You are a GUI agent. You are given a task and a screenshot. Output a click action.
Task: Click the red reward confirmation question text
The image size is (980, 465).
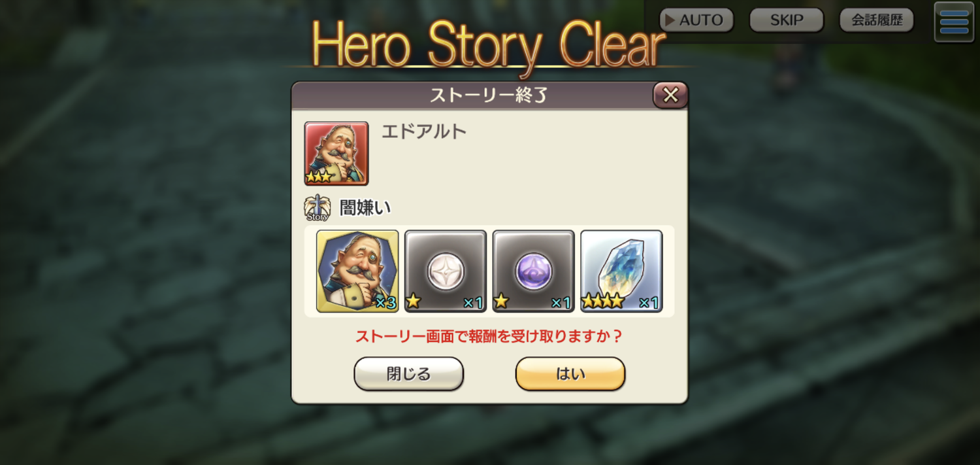coord(489,336)
